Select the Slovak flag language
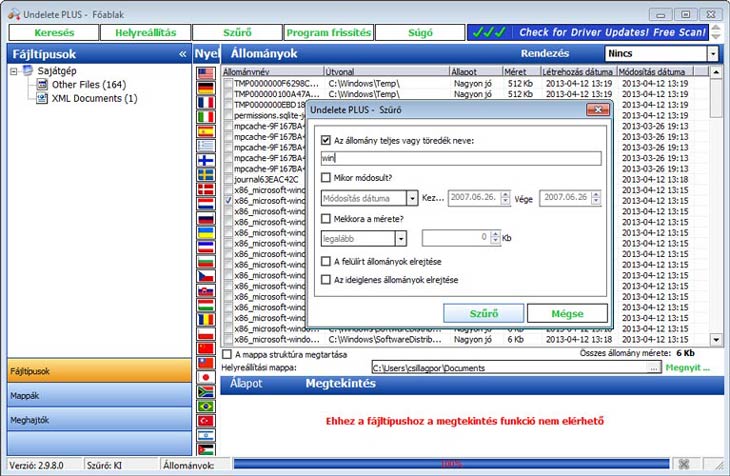The image size is (730, 476). [x=206, y=291]
